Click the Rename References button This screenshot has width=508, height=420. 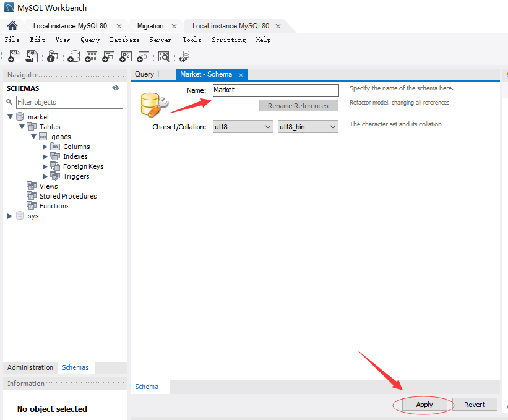(298, 106)
